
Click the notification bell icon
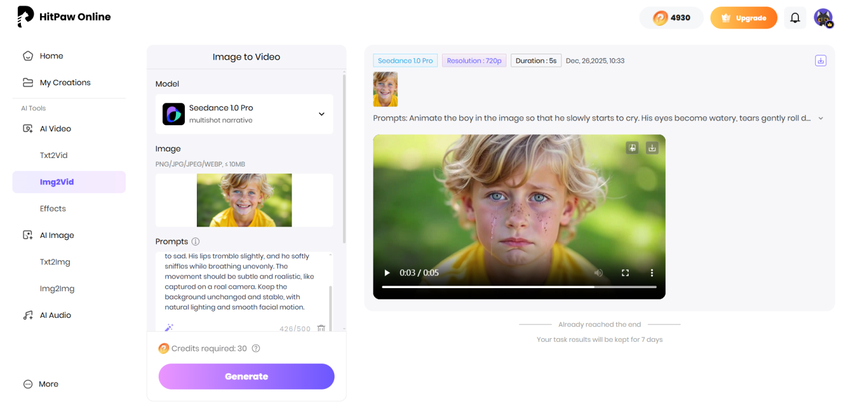point(795,18)
